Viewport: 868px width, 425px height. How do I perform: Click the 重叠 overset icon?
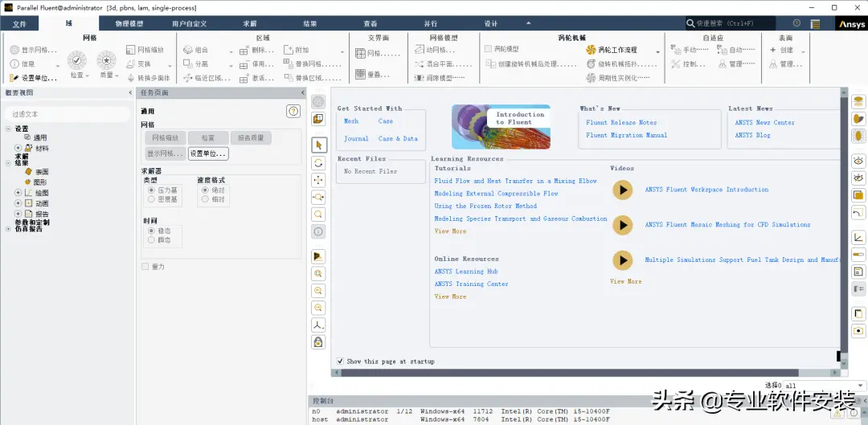(x=360, y=74)
